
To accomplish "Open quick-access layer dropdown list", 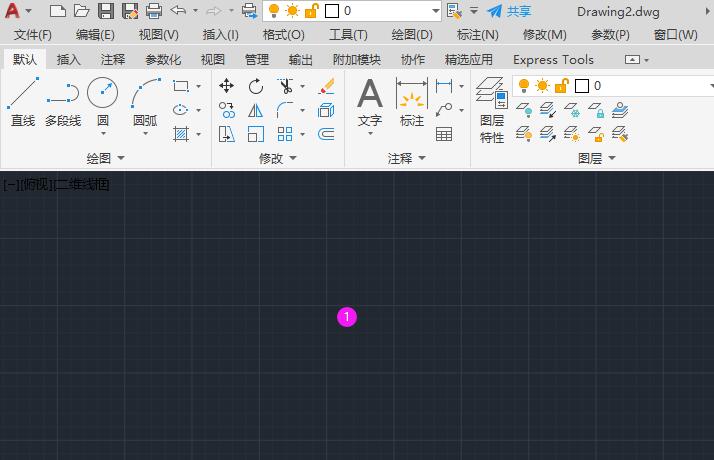I will 436,10.
